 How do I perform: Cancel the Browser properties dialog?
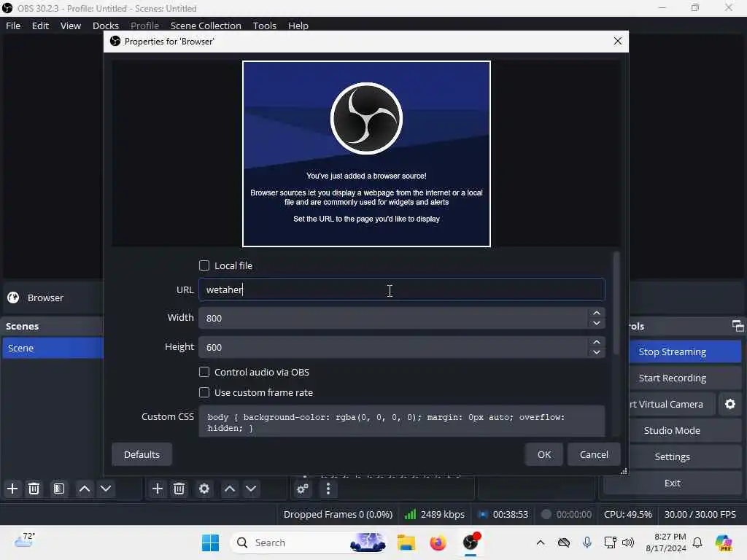[x=594, y=454]
